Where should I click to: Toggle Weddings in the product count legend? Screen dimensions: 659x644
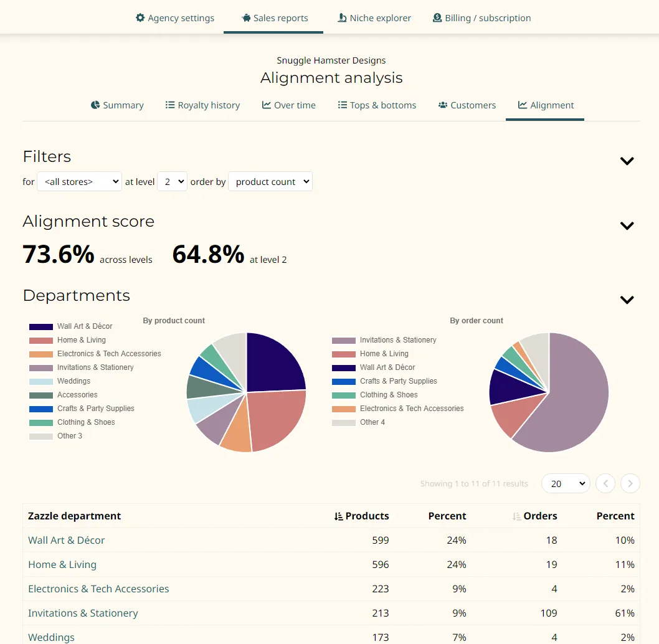(73, 381)
